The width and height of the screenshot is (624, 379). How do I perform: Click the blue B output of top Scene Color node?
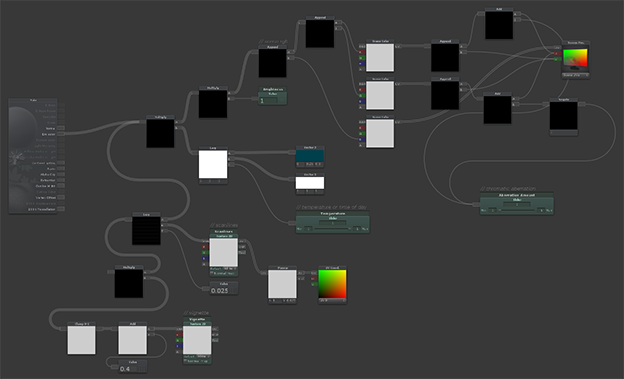pyautogui.click(x=361, y=64)
